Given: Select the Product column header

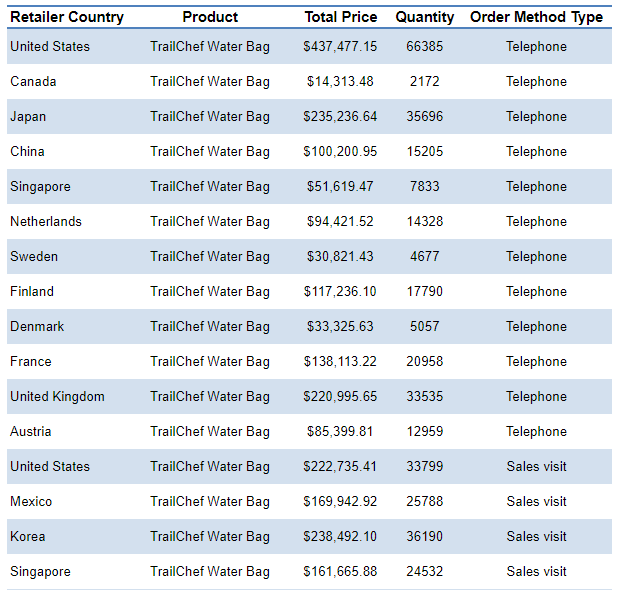Looking at the screenshot, I should pyautogui.click(x=210, y=17).
